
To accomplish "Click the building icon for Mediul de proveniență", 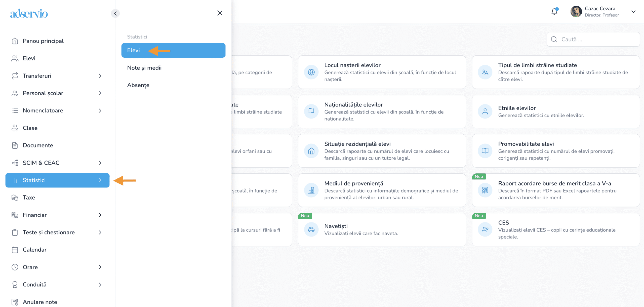I will point(311,190).
